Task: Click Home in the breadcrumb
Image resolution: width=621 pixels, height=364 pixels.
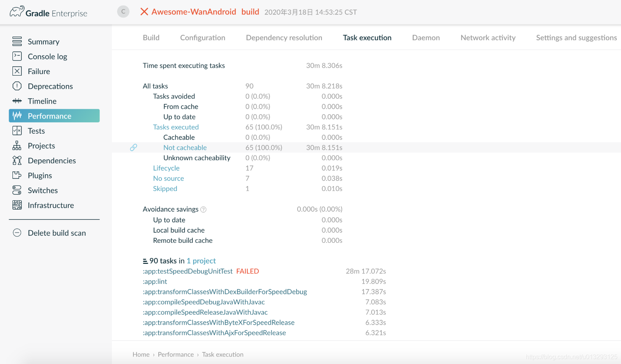Action: 141,354
